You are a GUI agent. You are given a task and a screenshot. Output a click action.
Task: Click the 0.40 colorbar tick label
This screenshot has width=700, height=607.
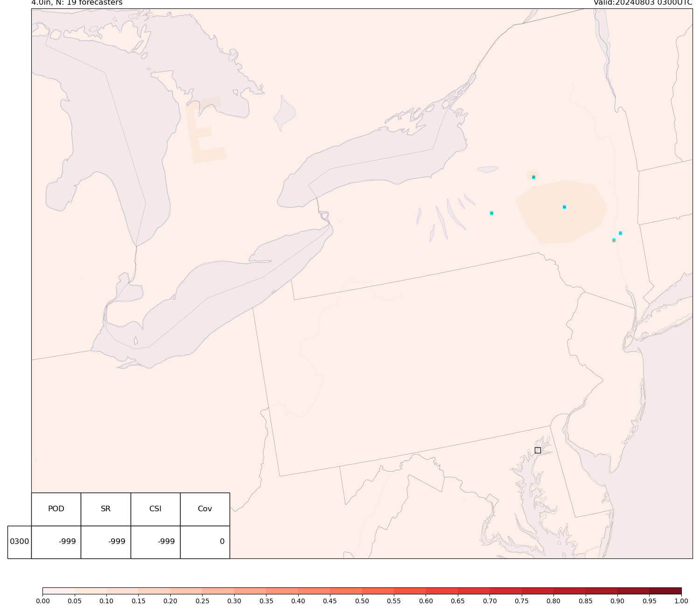point(298,601)
